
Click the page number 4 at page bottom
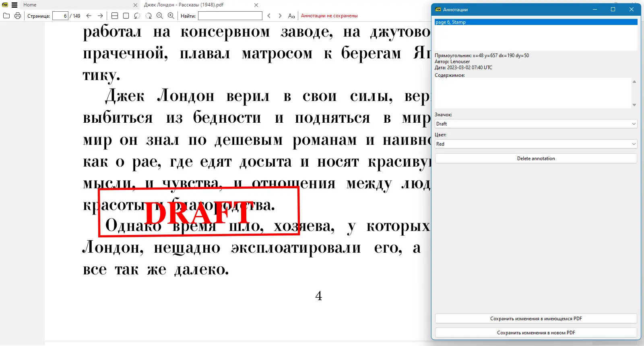[319, 296]
